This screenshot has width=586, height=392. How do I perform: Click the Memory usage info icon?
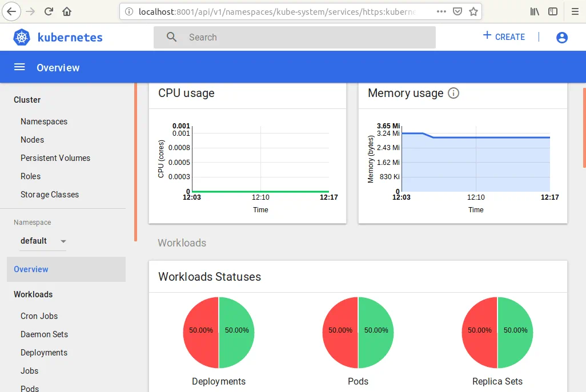[453, 93]
